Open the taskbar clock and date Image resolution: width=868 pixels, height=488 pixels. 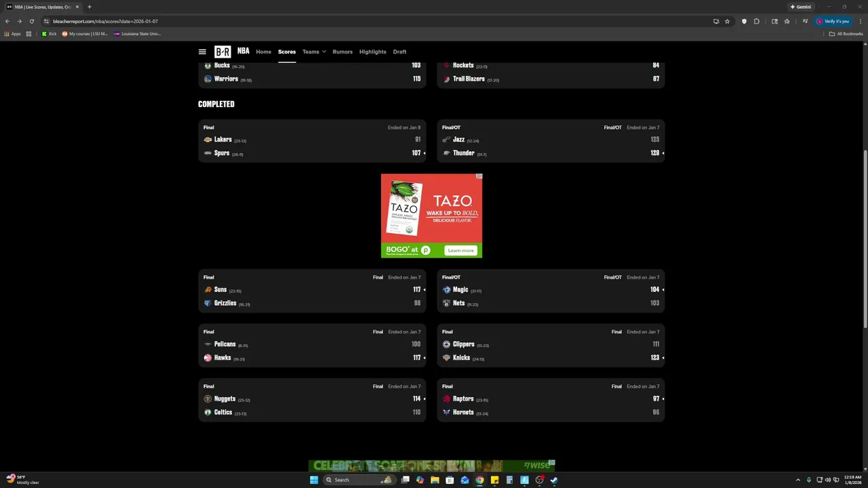[x=852, y=480]
